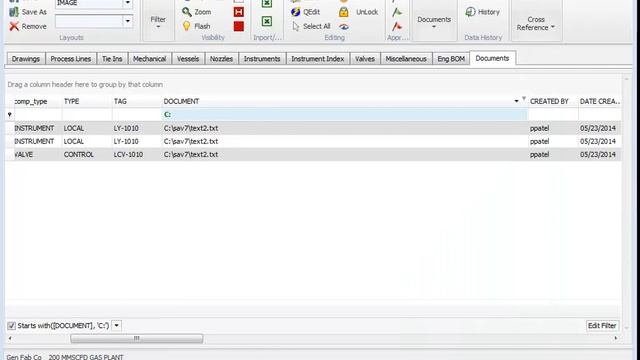The image size is (640, 360).
Task: Click filter funnel icon on DOCUMENT header
Action: point(524,99)
